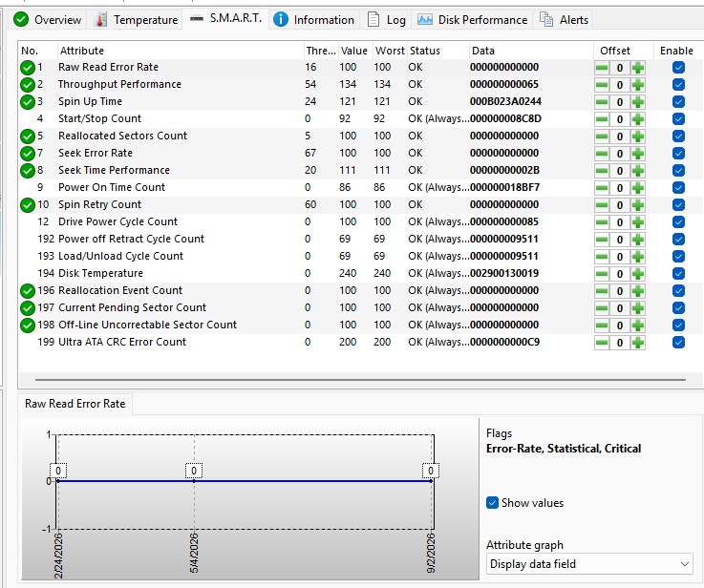Toggle Enable checkbox for Spin Up Time
The image size is (704, 588).
click(x=678, y=102)
